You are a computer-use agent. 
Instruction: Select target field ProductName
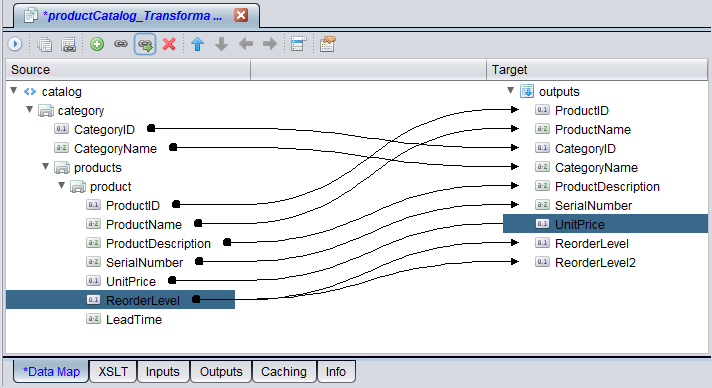click(593, 130)
